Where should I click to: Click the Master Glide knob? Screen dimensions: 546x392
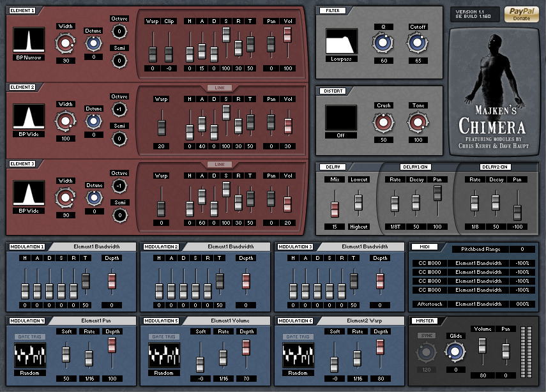click(x=455, y=351)
